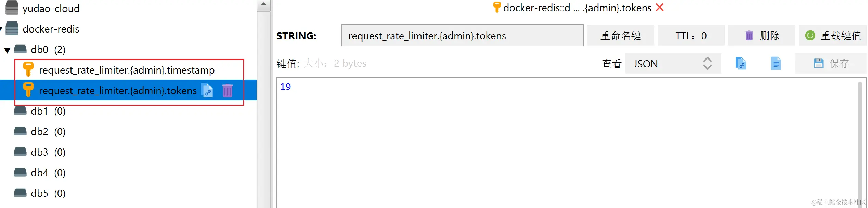Viewport: 868px width, 208px height.
Task: Click the yudao-cloud server icon
Action: coord(12,8)
